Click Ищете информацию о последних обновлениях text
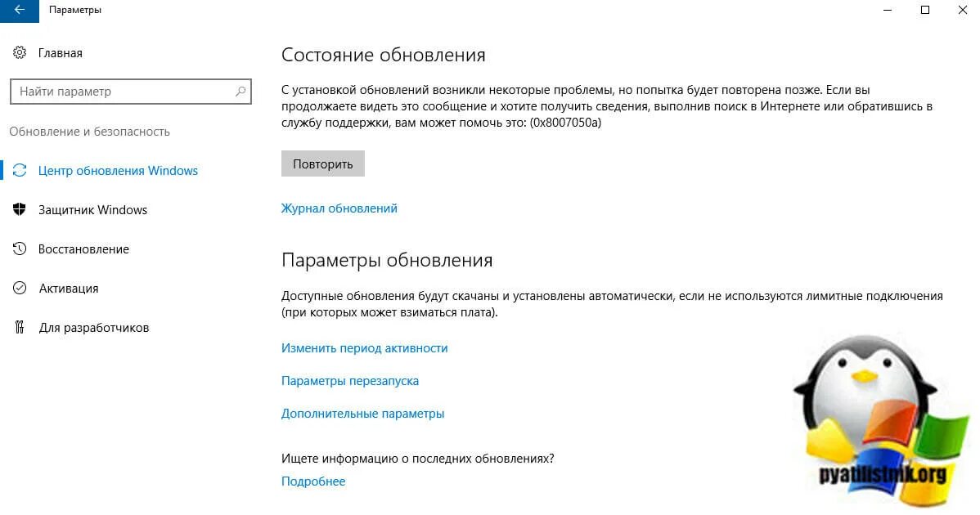Image resolution: width=980 pixels, height=515 pixels. (x=417, y=459)
